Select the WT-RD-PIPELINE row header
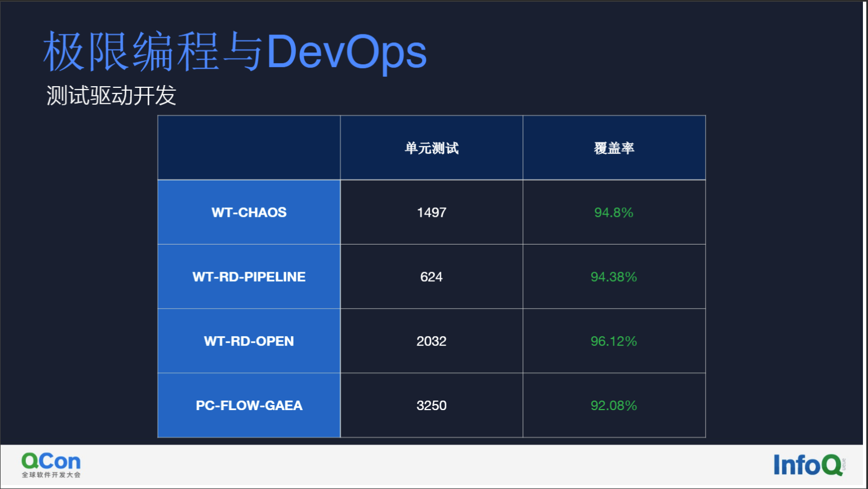This screenshot has width=868, height=489. coord(249,277)
